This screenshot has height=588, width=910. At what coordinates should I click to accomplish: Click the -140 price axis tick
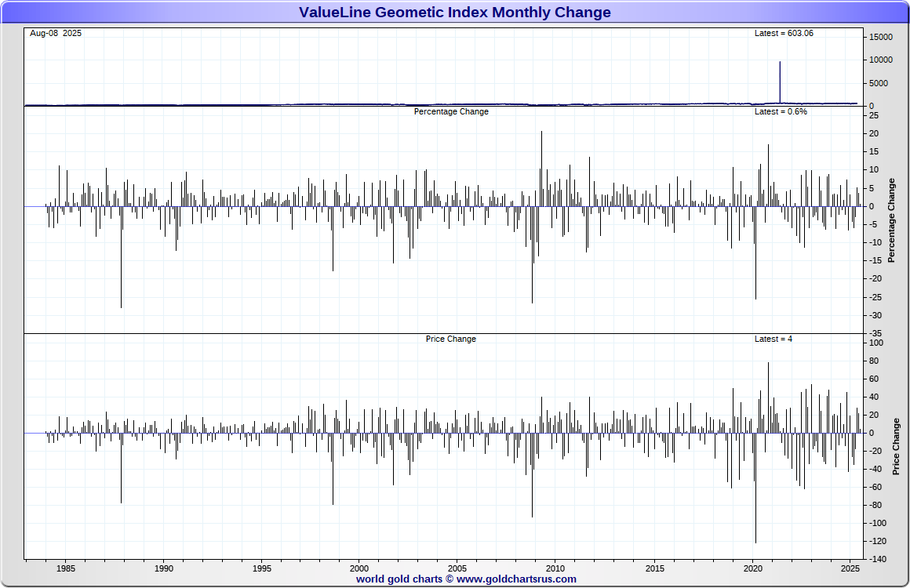[878, 559]
